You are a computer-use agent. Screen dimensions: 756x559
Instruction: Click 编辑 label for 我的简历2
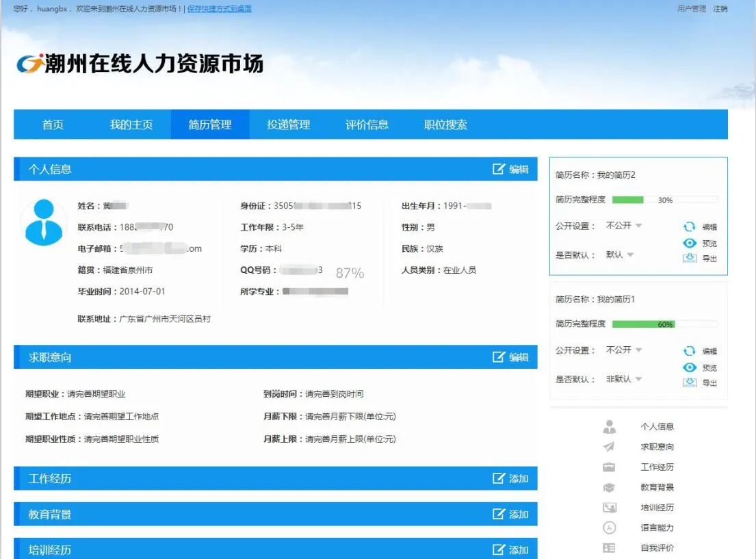pyautogui.click(x=709, y=226)
